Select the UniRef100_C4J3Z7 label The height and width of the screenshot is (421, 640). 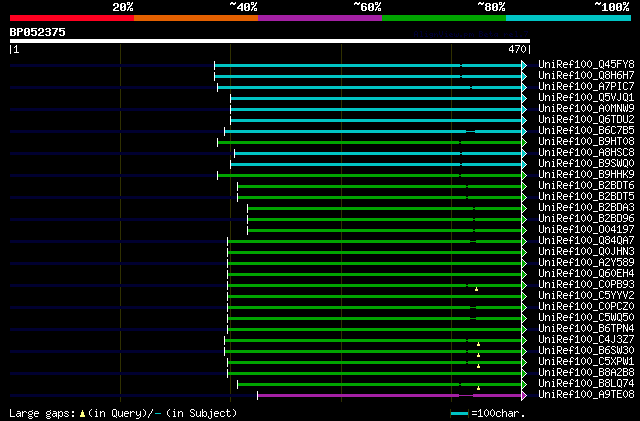click(x=586, y=340)
